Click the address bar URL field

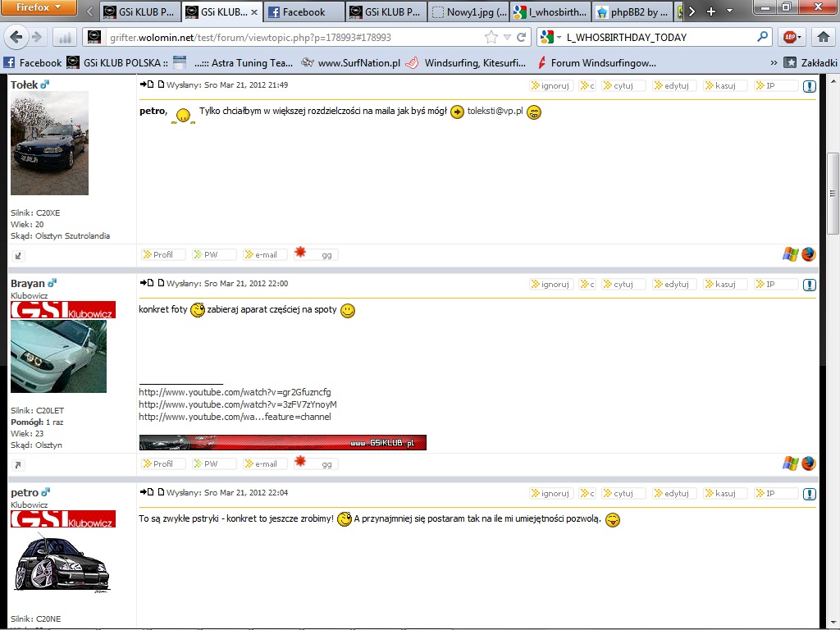(x=294, y=37)
